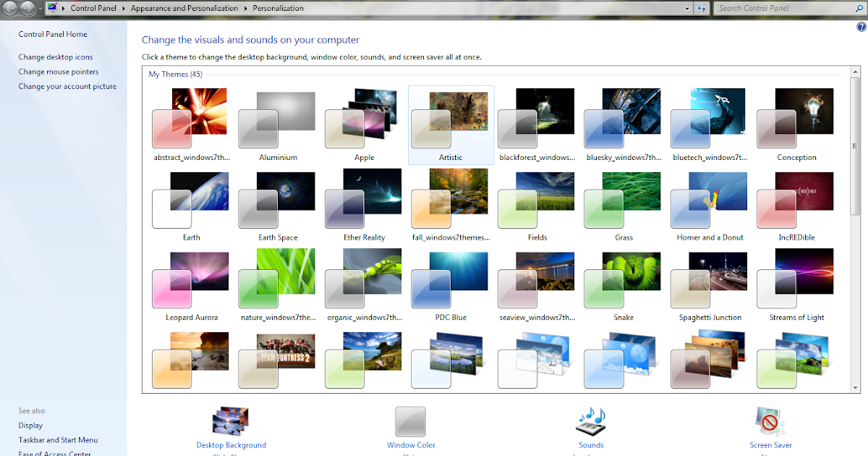Click the Window Color swatch icon

[410, 421]
